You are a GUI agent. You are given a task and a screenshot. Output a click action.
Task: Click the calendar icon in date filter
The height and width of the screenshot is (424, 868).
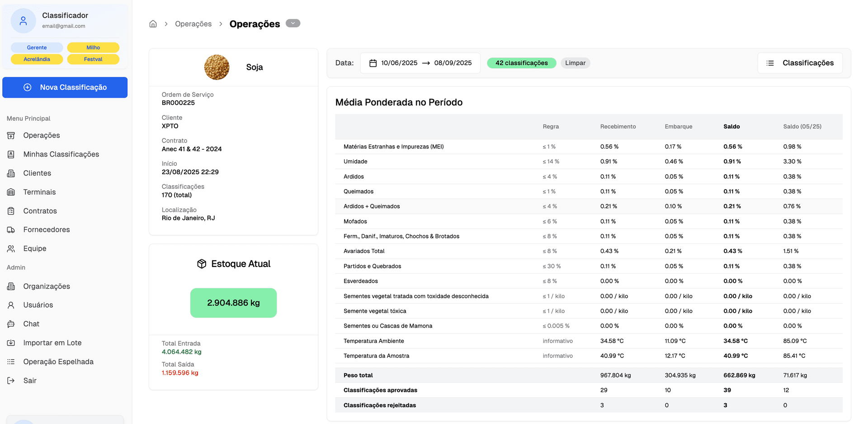pos(373,63)
